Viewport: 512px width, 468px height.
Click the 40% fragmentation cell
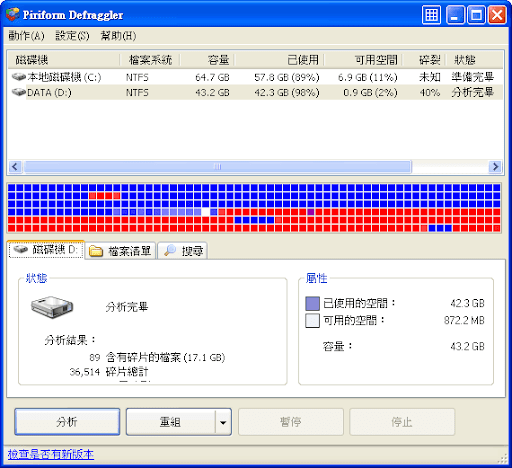click(x=430, y=92)
